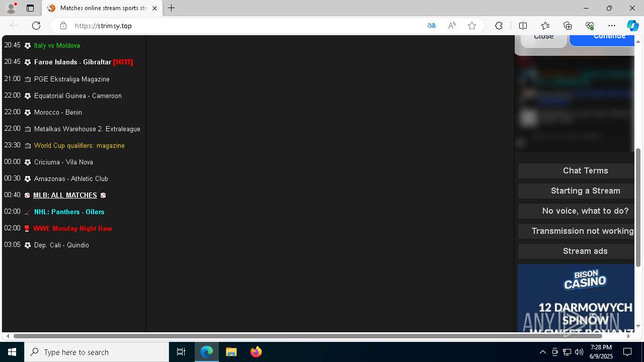Activate Read aloud icon
Screen dimensions: 644x362
click(x=452, y=26)
